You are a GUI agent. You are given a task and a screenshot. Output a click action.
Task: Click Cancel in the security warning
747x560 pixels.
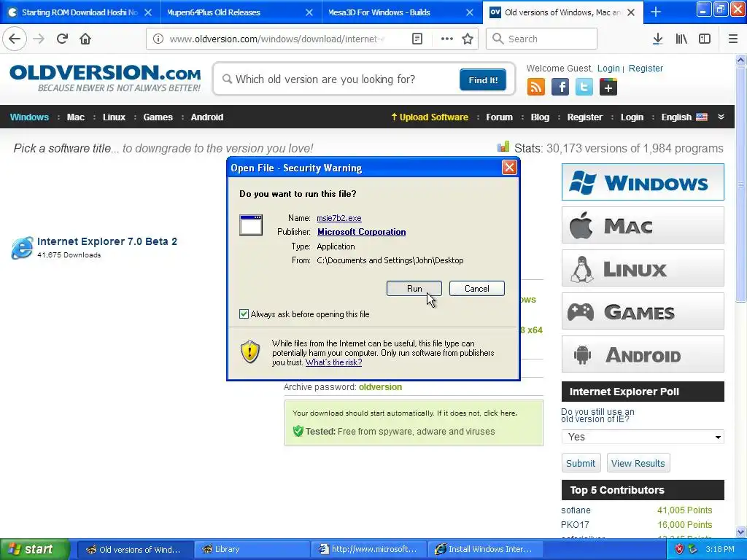pyautogui.click(x=477, y=289)
